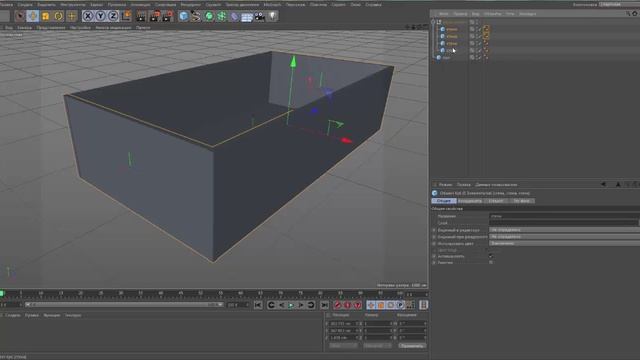640x360 pixels.
Task: Go to the end of animation
Action: (x=324, y=305)
